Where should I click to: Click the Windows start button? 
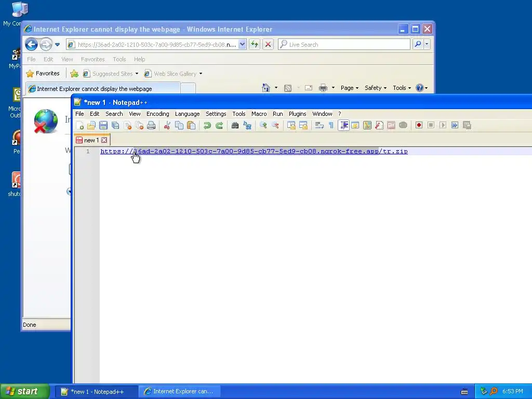tap(25, 392)
